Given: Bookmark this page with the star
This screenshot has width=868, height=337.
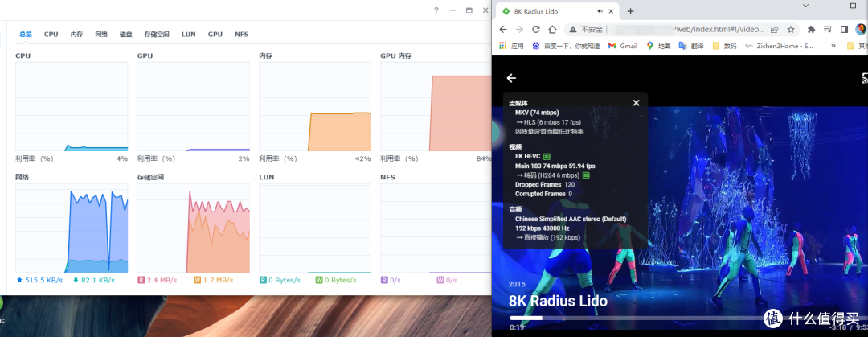Looking at the screenshot, I should (x=791, y=30).
